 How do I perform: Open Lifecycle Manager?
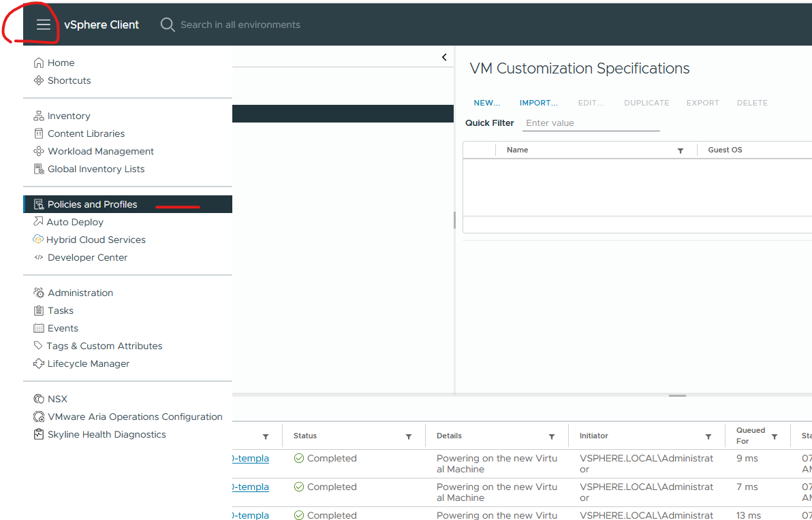point(89,363)
